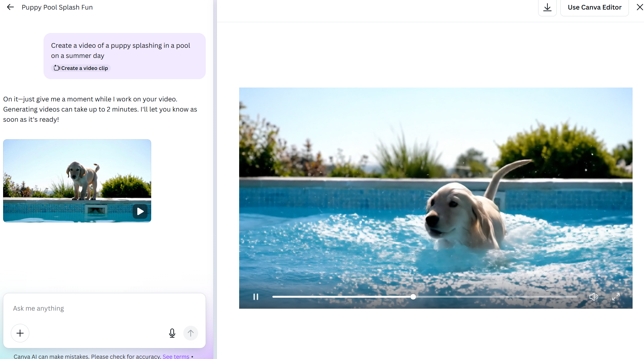Viewport: 644px width, 359px height.
Task: Select the puppy video thumbnail
Action: pyautogui.click(x=77, y=181)
